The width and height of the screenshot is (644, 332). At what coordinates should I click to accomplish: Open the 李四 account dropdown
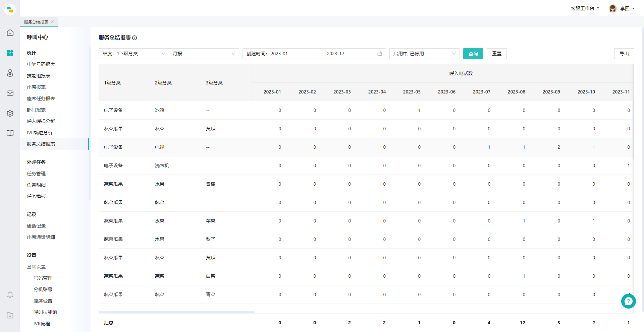tap(627, 8)
